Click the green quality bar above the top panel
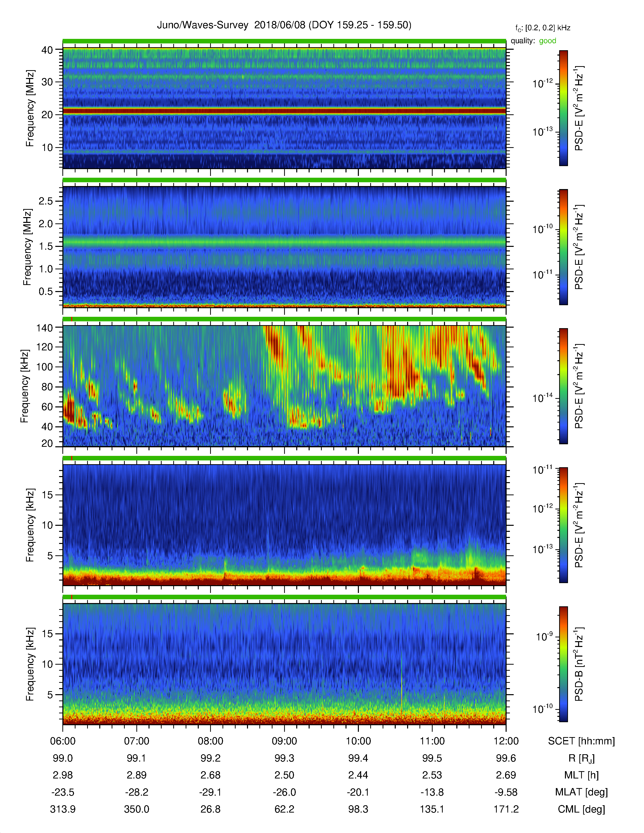This screenshot has width=644, height=833. 284,41
